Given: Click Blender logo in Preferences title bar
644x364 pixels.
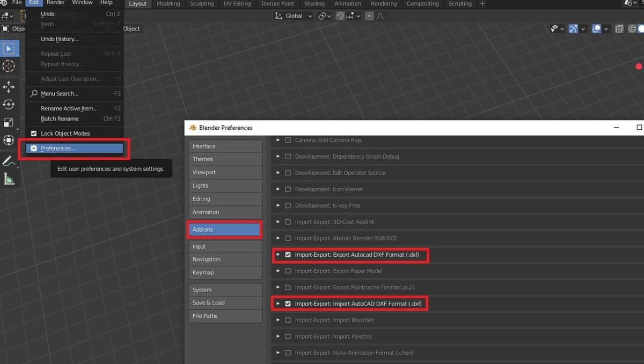Looking at the screenshot, I should (x=193, y=128).
